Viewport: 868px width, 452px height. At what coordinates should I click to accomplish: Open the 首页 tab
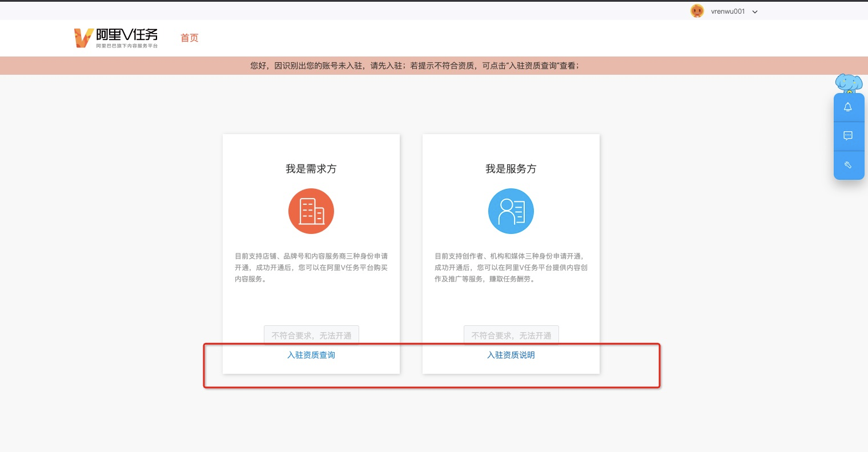click(190, 38)
